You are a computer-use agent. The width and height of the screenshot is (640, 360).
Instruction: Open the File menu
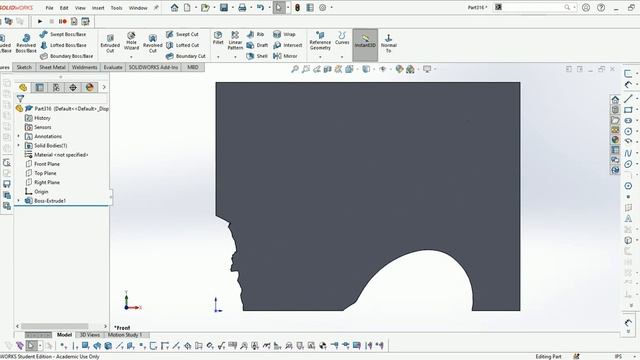(x=49, y=8)
